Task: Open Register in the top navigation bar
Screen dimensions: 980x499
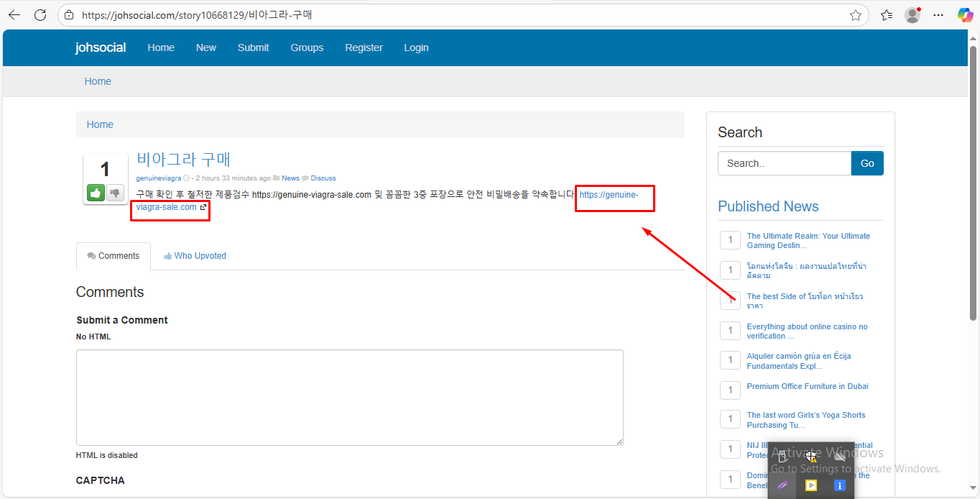Action: 364,47
